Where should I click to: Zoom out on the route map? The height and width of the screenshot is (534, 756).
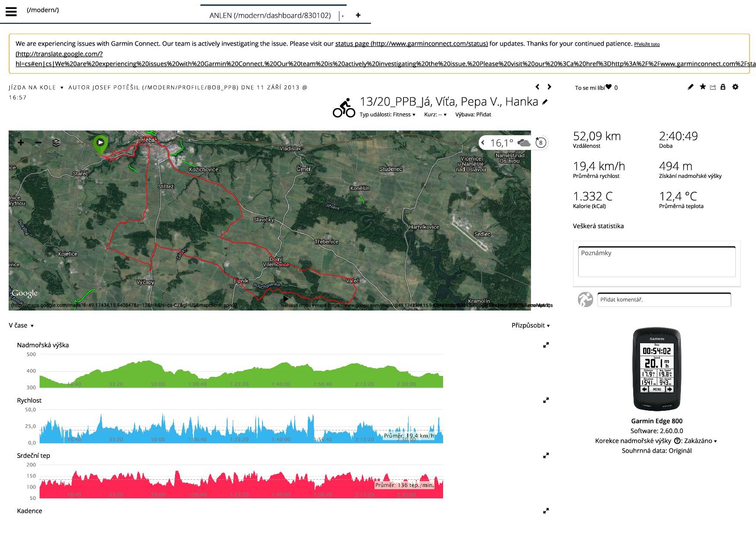coord(38,143)
